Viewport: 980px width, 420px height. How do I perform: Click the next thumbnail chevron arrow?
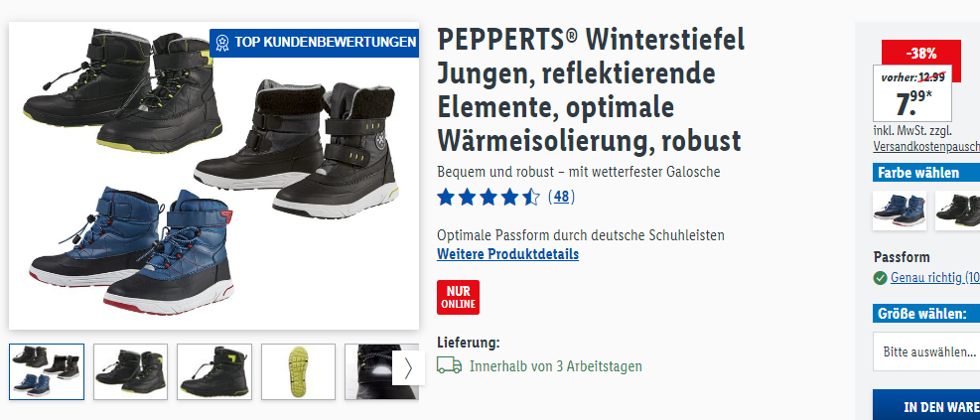(408, 368)
